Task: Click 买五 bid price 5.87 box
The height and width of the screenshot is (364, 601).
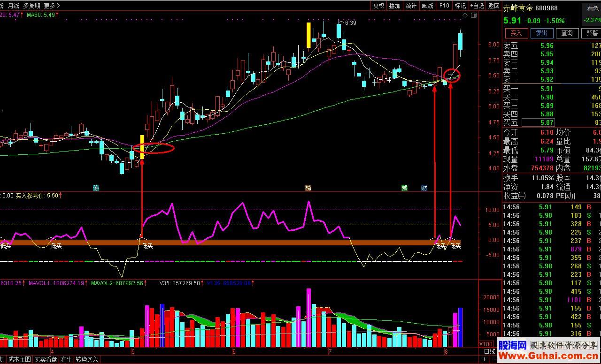Action: pyautogui.click(x=539, y=122)
